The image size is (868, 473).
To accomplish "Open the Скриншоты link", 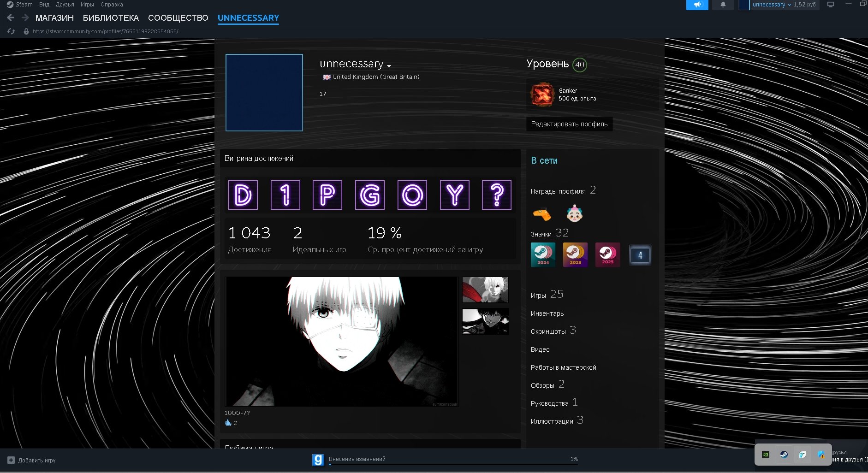I will coord(553,331).
